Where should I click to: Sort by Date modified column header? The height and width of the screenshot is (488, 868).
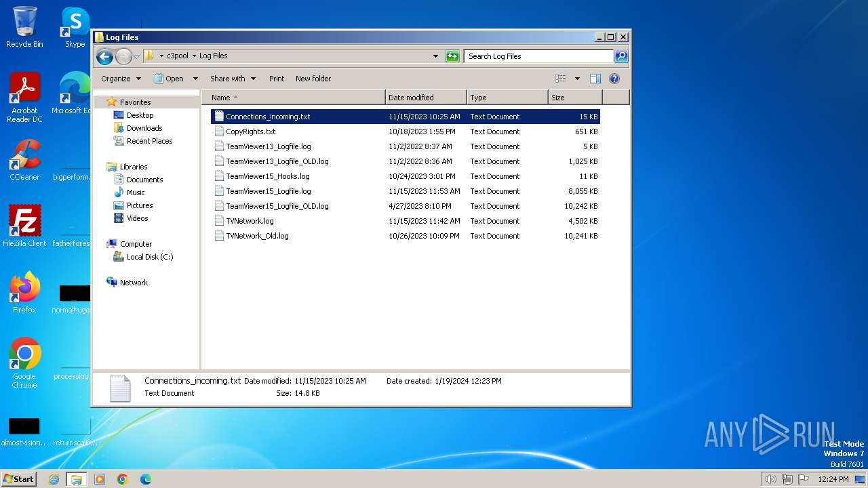tap(426, 98)
